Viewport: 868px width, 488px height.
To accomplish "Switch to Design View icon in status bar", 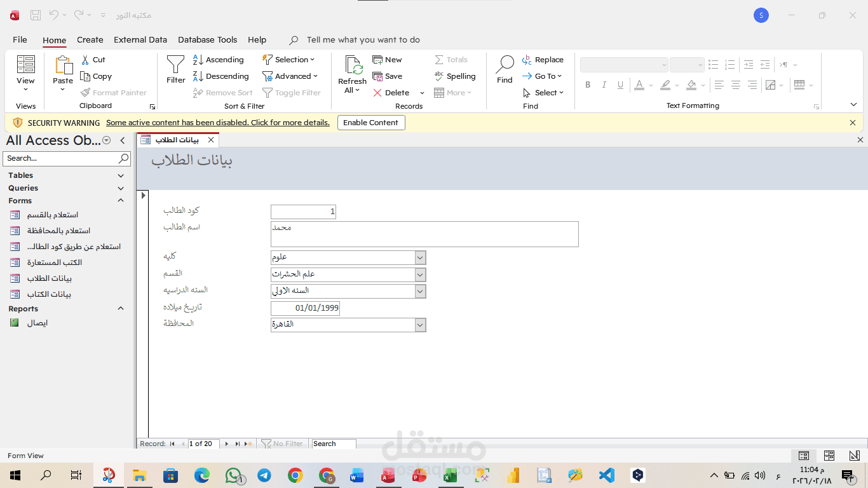I will (x=855, y=456).
